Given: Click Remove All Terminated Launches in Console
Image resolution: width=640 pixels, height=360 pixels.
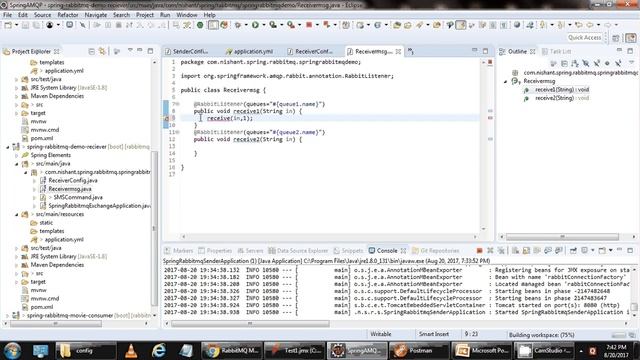Looking at the screenshot, I should [501, 251].
